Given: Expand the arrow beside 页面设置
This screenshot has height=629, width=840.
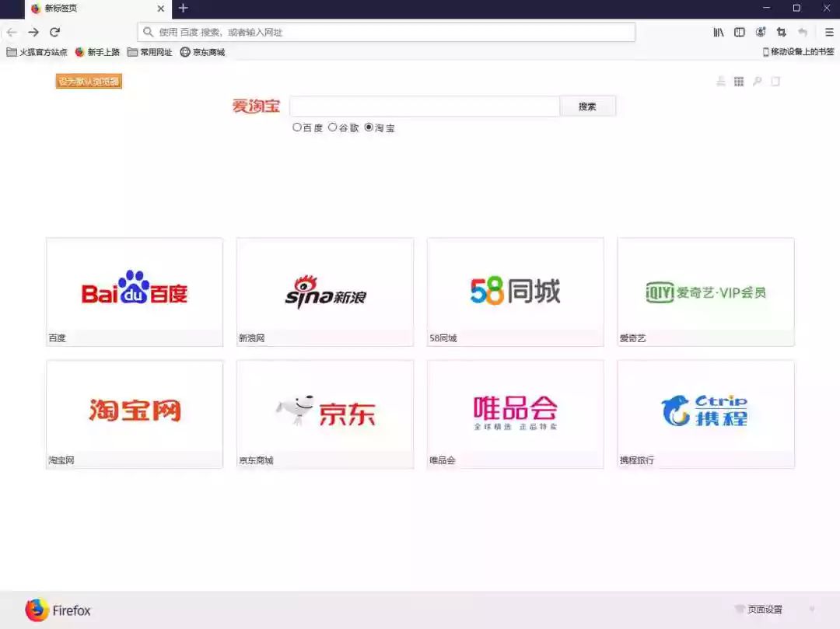Looking at the screenshot, I should tap(812, 610).
